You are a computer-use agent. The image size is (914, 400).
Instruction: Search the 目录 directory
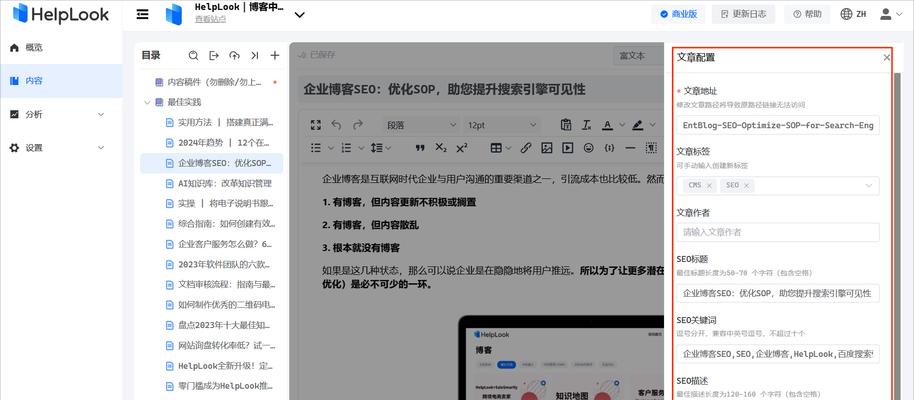tap(194, 55)
